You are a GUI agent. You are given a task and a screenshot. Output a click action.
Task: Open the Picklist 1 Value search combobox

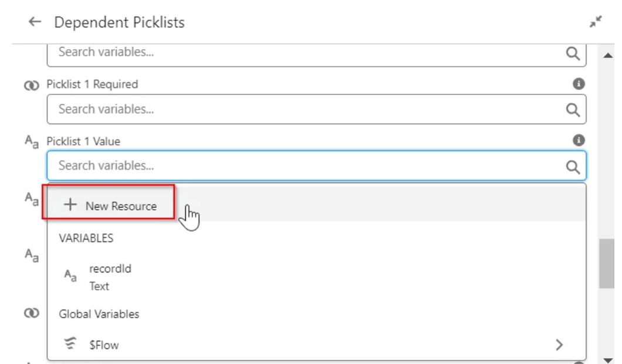[x=305, y=166]
